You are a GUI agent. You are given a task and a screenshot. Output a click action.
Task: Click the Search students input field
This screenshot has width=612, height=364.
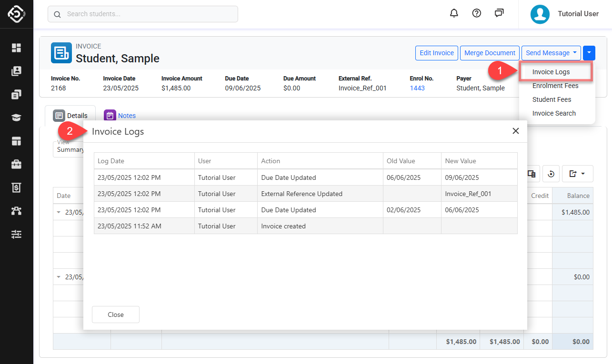[x=143, y=14]
